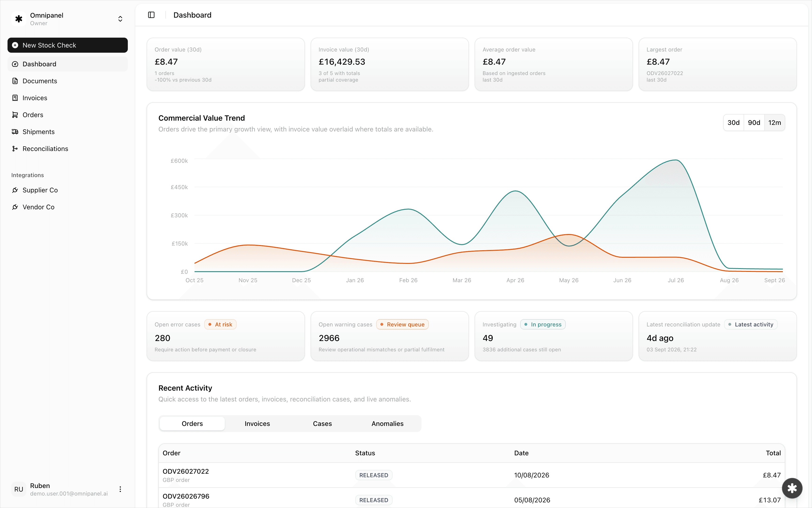812x508 pixels.
Task: Click the Apr 26 axis label
Action: pos(515,280)
